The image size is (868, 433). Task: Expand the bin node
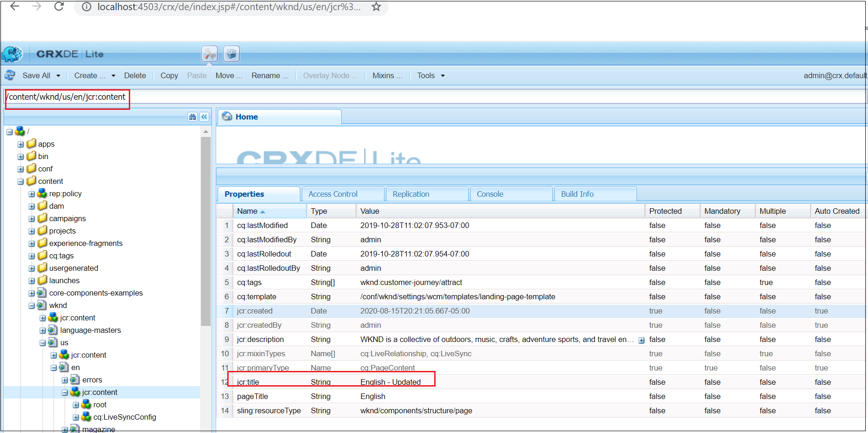click(21, 157)
